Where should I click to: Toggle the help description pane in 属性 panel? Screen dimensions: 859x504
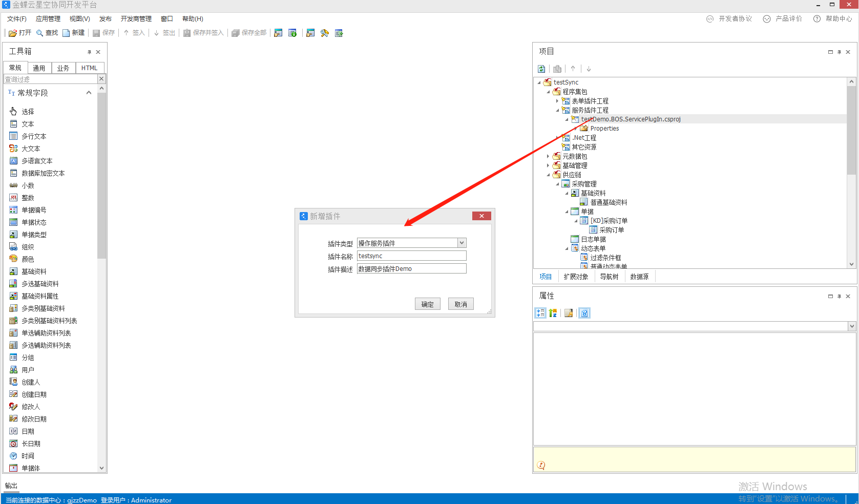tap(584, 313)
